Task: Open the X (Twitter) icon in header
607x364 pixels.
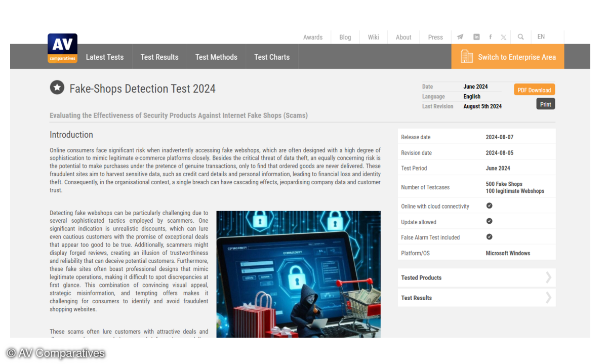Action: pos(503,37)
